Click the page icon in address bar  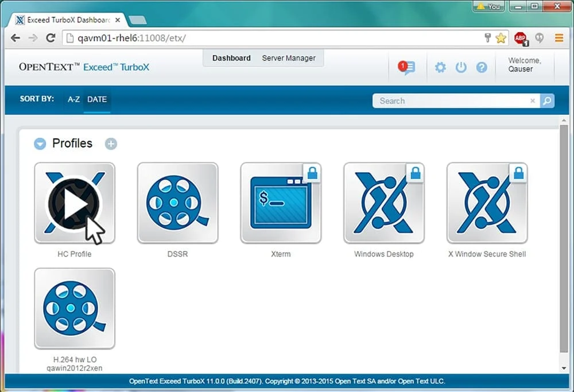[70, 38]
